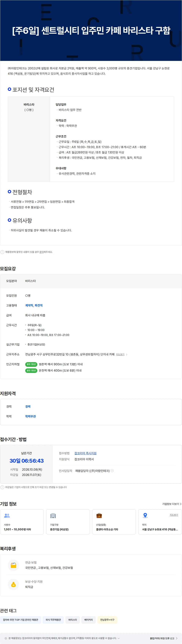
Task: Click 국민연금, 고용보험 benefits list in 복리후생
Action: 49,568
